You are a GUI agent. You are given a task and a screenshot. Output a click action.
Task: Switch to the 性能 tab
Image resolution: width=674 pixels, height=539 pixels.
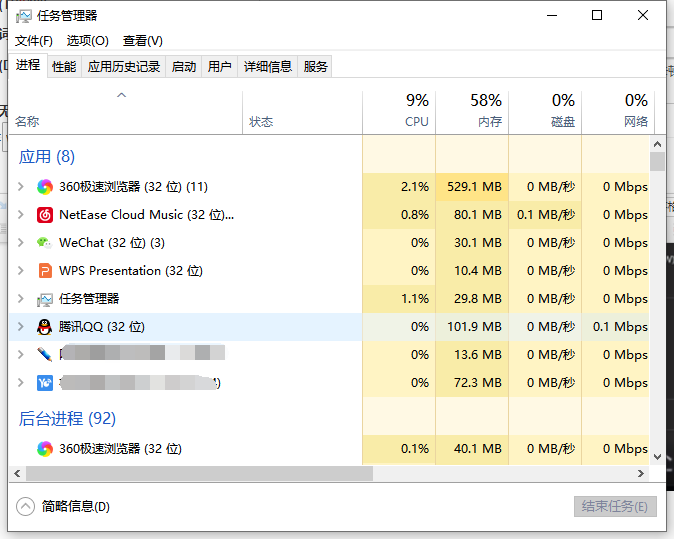(x=64, y=67)
